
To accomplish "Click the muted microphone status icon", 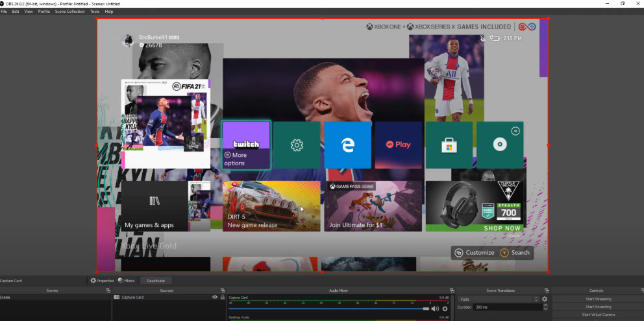I will click(483, 38).
